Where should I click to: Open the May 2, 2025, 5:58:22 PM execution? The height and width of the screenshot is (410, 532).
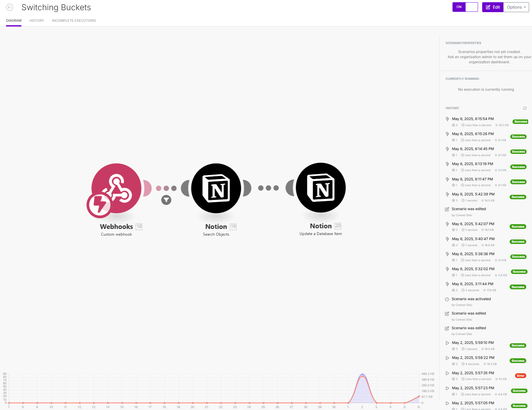[x=473, y=358]
